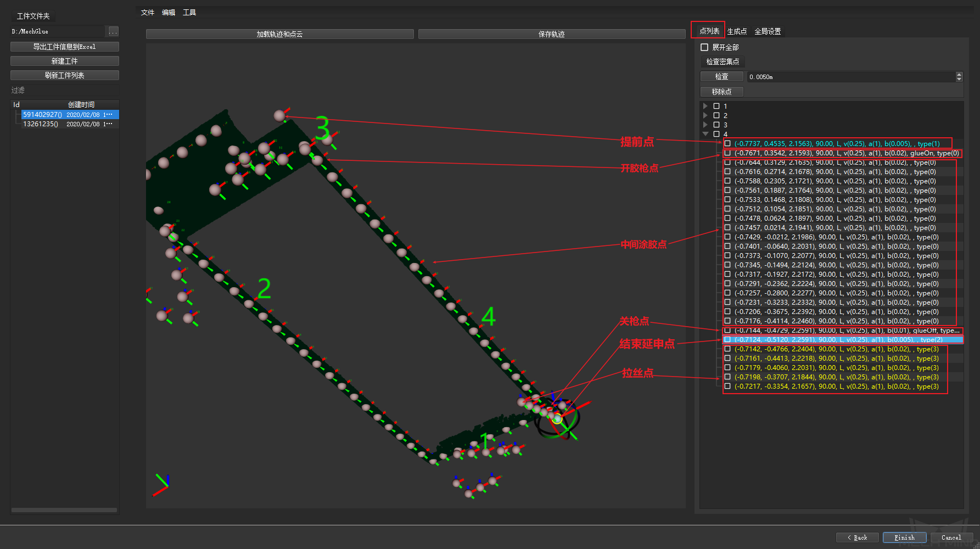The height and width of the screenshot is (549, 980).
Task: Switch to the 全局设置 tab
Action: pyautogui.click(x=768, y=31)
